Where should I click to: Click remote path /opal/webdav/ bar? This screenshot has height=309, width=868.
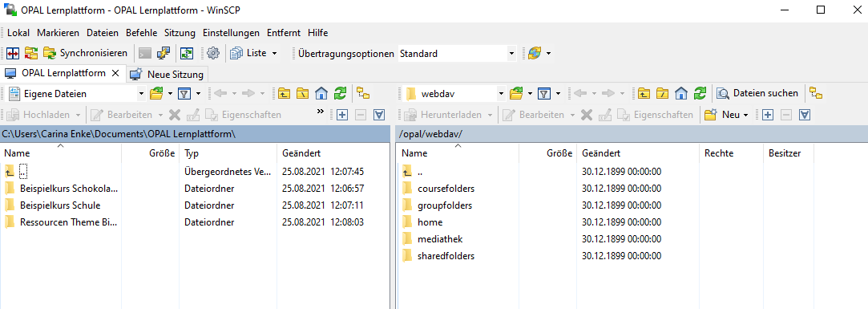[631, 134]
